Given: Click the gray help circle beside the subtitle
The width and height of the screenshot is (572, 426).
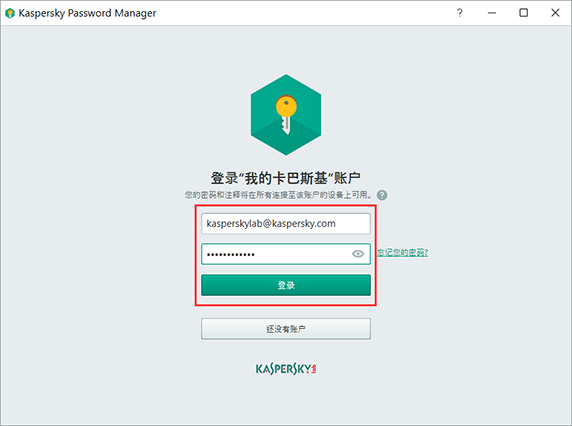Looking at the screenshot, I should tap(382, 195).
